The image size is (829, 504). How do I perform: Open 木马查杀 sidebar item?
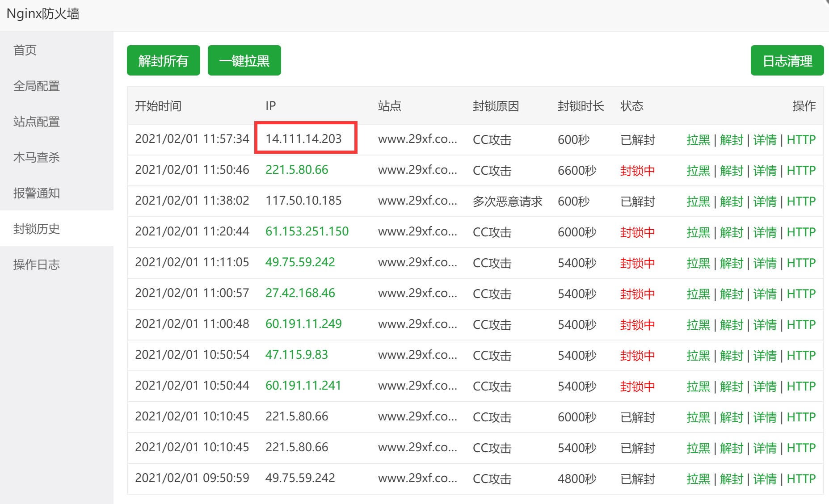[37, 157]
